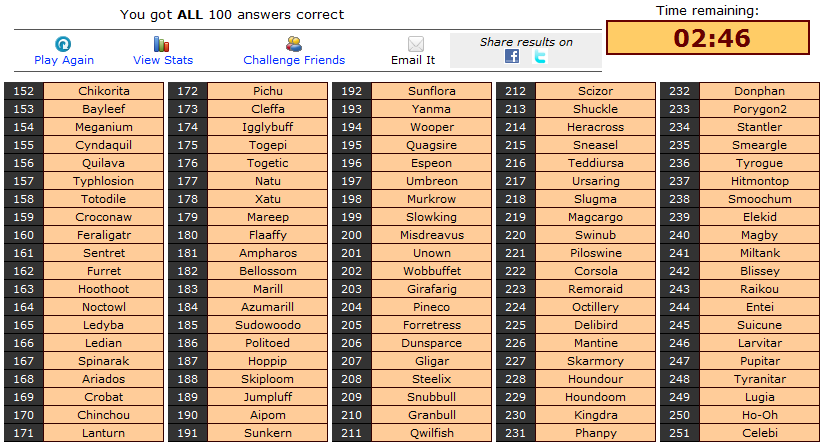The height and width of the screenshot is (446, 831).
Task: Select the Steelix cell
Action: tap(431, 379)
